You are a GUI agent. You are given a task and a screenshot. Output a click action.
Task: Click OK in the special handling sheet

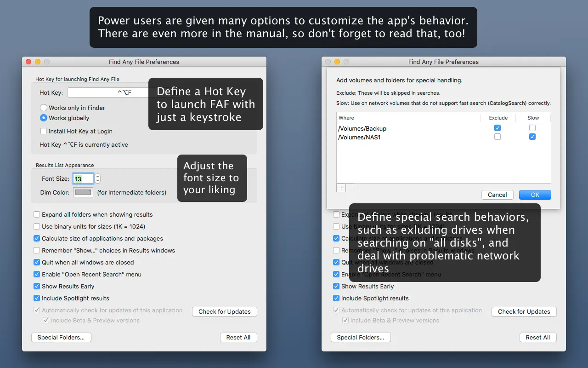(535, 195)
